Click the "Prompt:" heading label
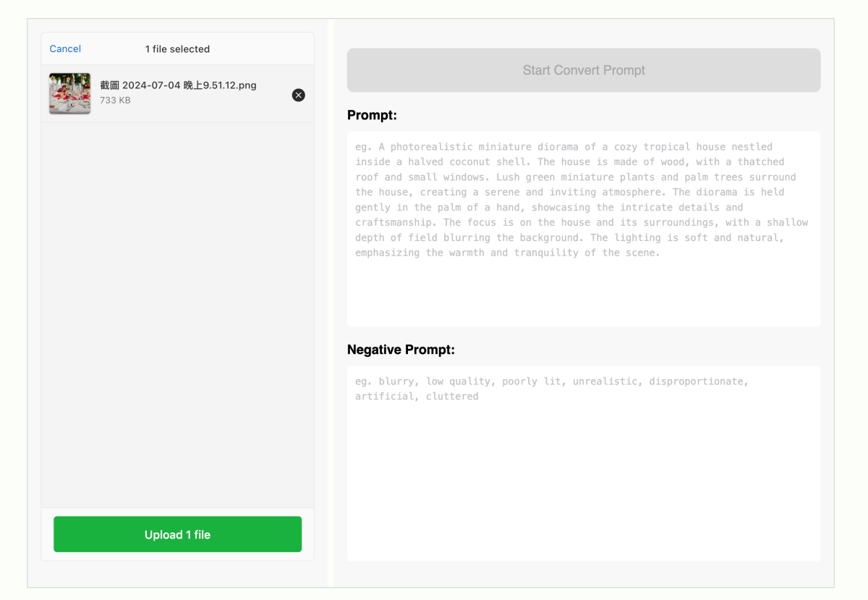The image size is (868, 600). (x=372, y=115)
